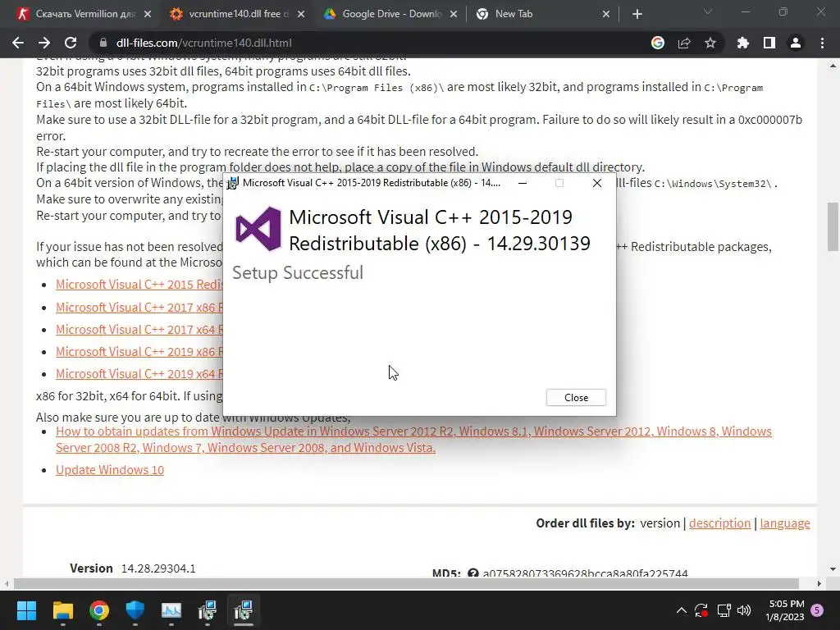This screenshot has height=630, width=840.
Task: Click the vertical scrollbar thumb on the page
Action: [x=833, y=226]
